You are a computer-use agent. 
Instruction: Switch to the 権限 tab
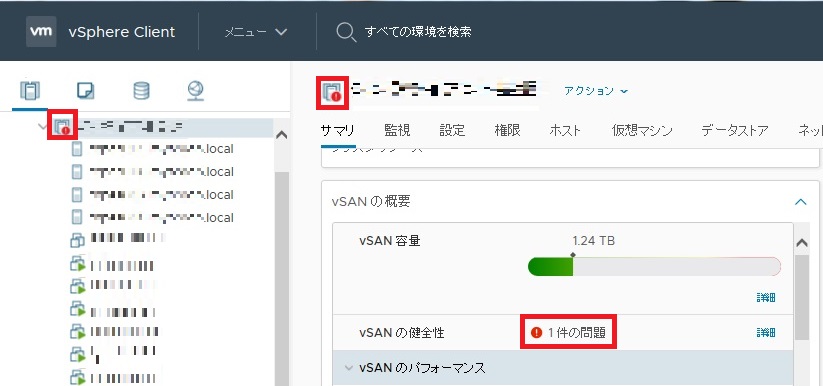point(507,130)
